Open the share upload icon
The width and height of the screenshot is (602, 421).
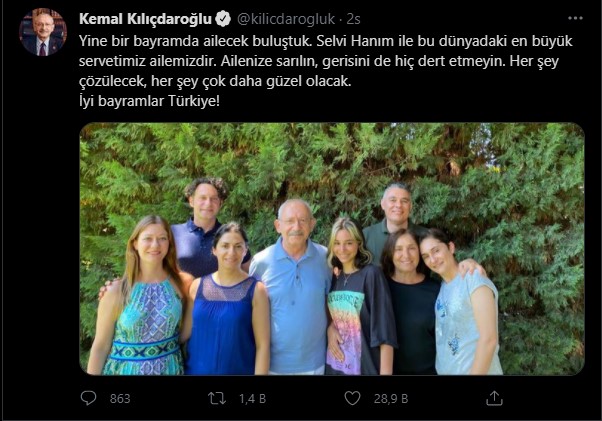494,398
